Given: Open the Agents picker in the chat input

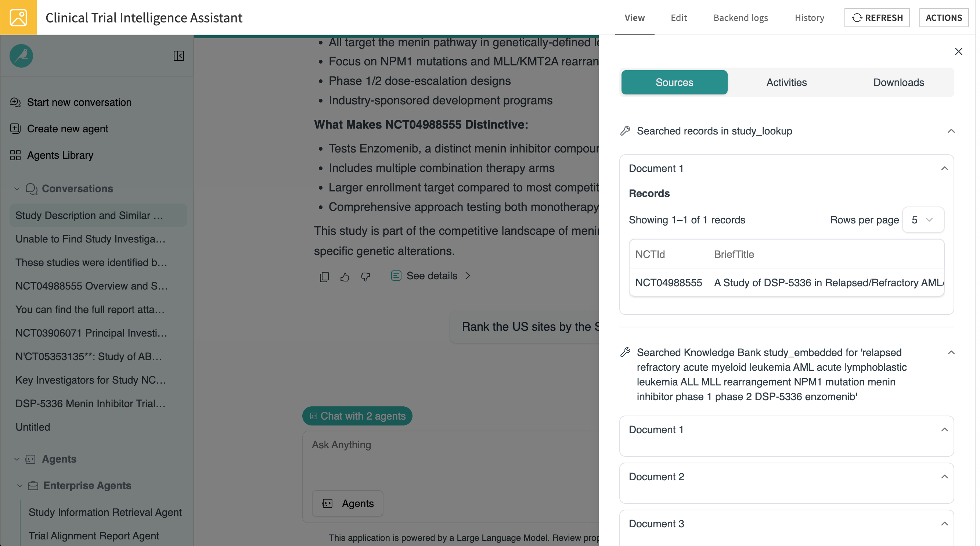Looking at the screenshot, I should (x=347, y=503).
